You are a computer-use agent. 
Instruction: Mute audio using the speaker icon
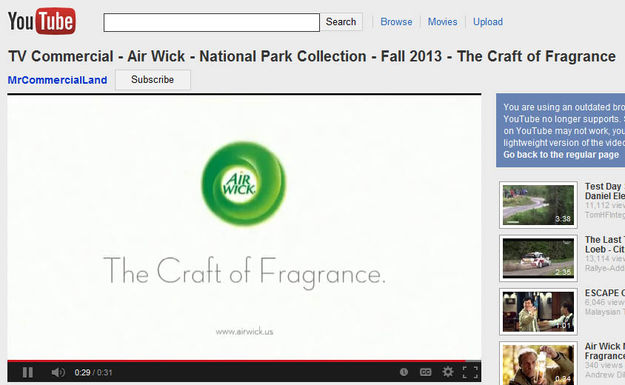(58, 372)
